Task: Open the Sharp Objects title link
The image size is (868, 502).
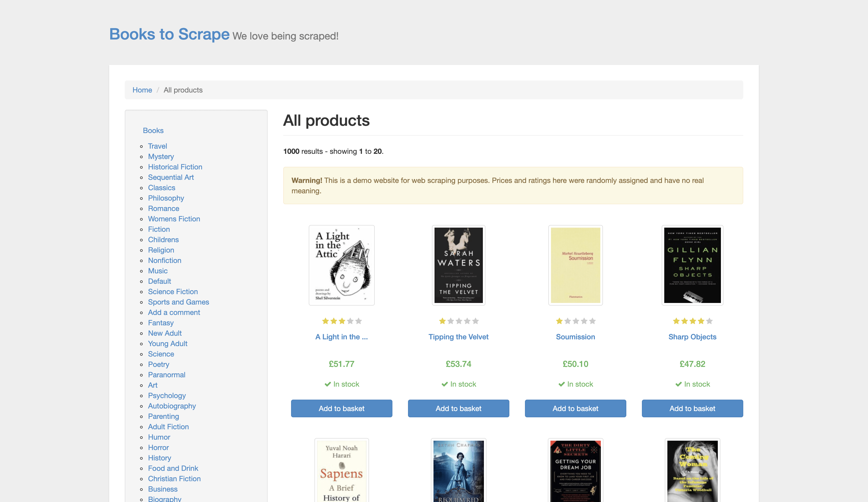Action: [692, 337]
